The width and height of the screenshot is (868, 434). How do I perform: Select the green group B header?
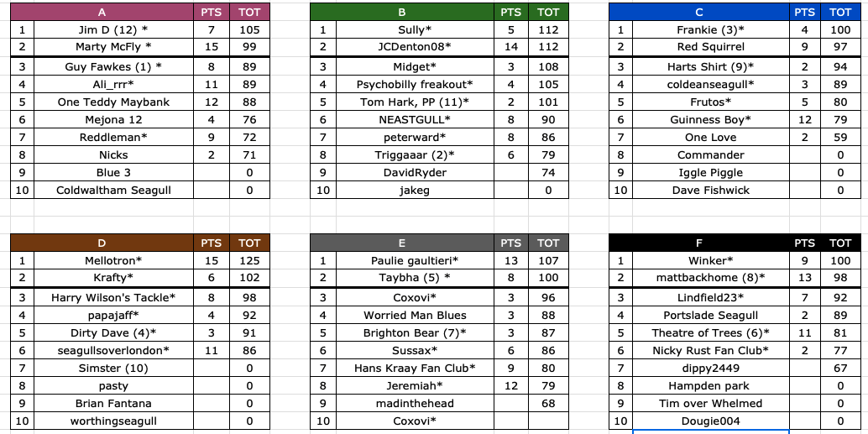click(x=401, y=12)
